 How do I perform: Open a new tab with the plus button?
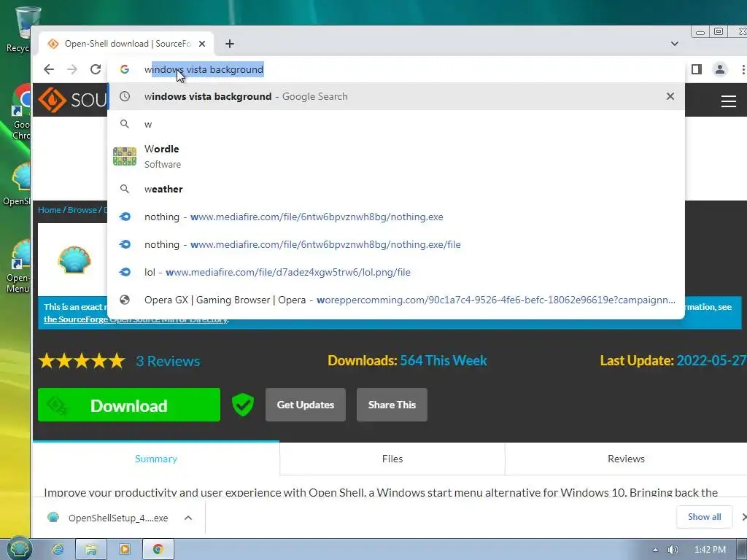(230, 44)
